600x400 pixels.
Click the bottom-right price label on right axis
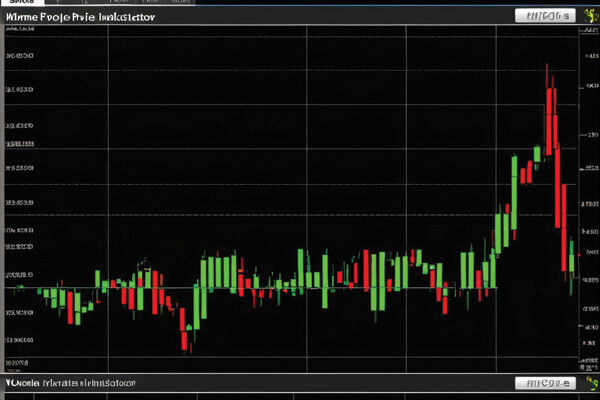[x=587, y=358]
